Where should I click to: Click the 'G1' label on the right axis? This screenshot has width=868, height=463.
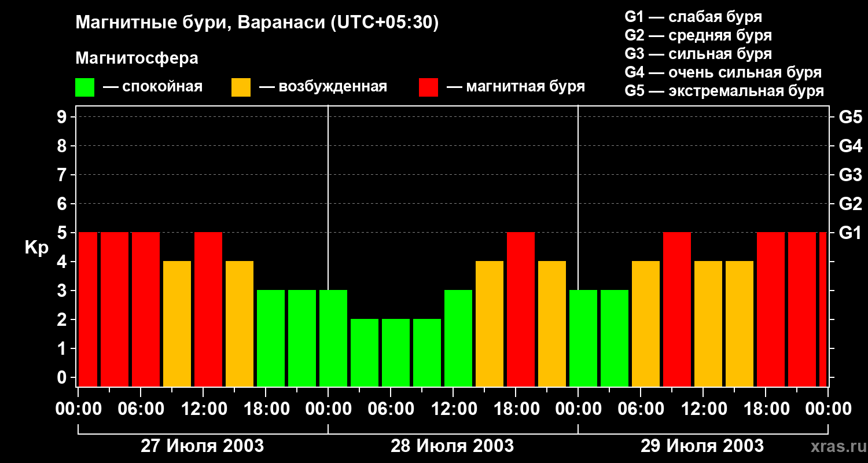850,233
